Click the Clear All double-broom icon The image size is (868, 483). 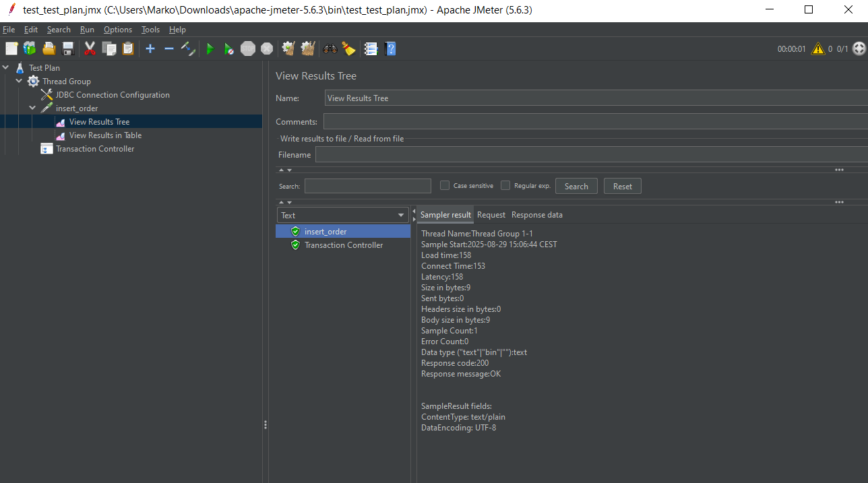(x=308, y=49)
